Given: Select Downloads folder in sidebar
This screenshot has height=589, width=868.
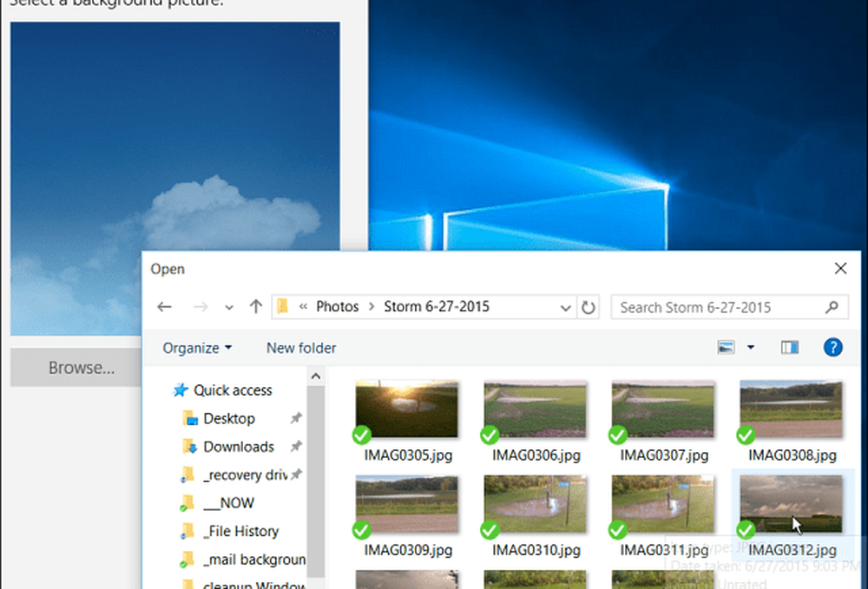Looking at the screenshot, I should [x=239, y=447].
